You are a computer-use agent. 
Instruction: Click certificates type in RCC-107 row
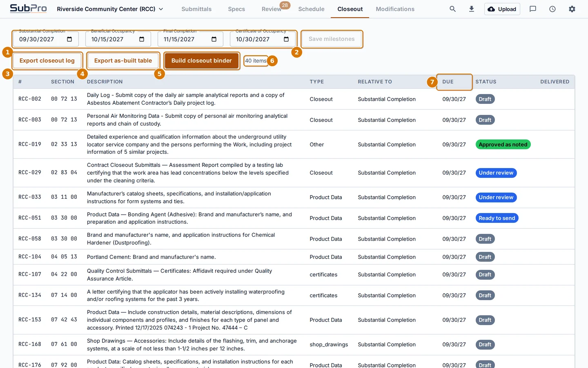[x=323, y=275]
